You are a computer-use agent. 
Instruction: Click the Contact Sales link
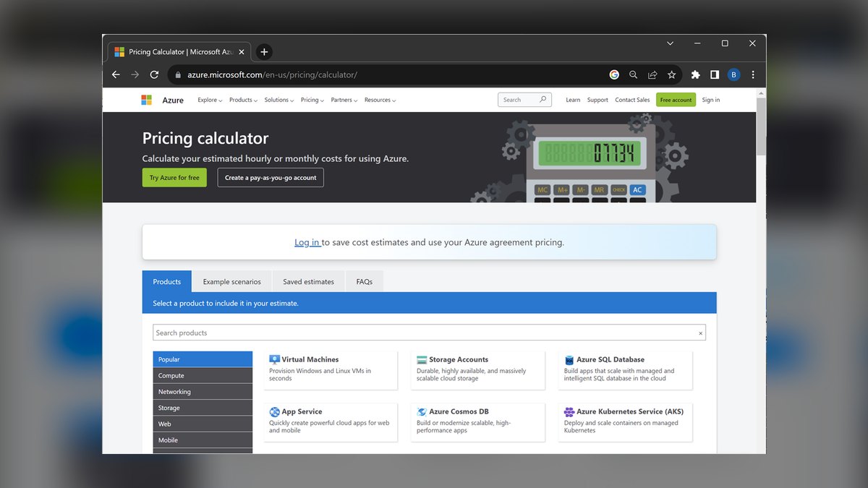click(632, 100)
